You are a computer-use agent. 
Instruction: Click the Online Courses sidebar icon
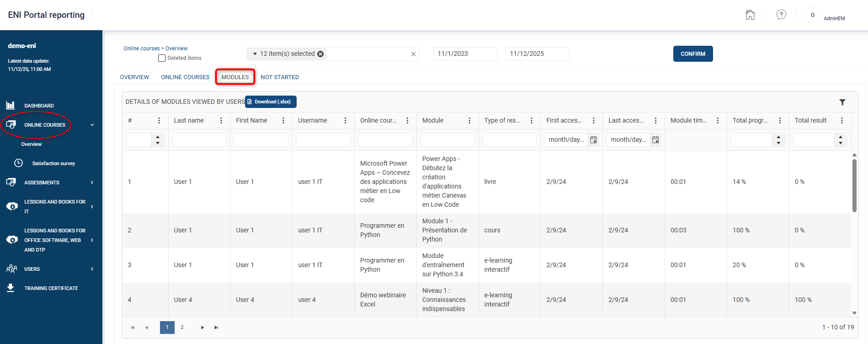[x=11, y=124]
